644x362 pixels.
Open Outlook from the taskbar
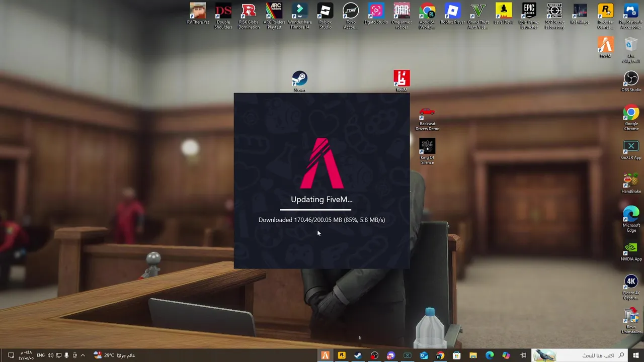[424, 355]
